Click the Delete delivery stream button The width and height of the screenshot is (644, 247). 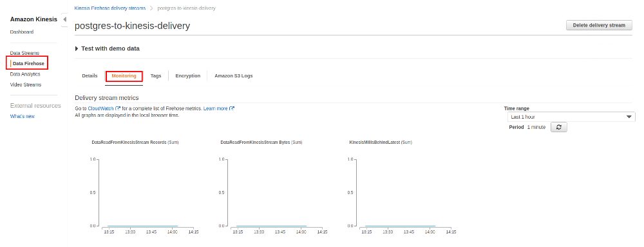tap(599, 25)
